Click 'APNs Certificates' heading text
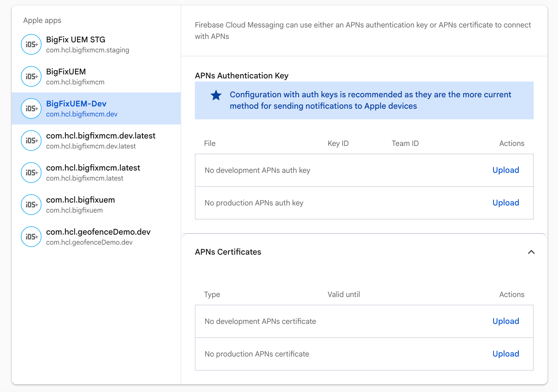Screen dimensions: 558x392 228,252
